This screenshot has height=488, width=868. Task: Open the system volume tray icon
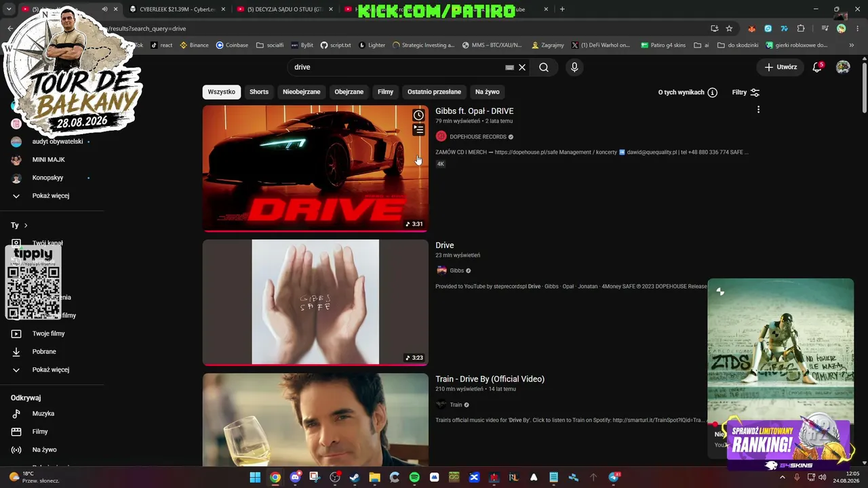[x=822, y=477]
